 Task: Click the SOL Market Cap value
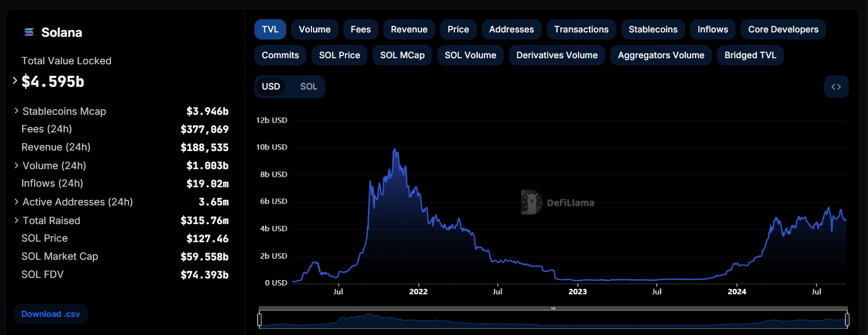[x=204, y=257]
